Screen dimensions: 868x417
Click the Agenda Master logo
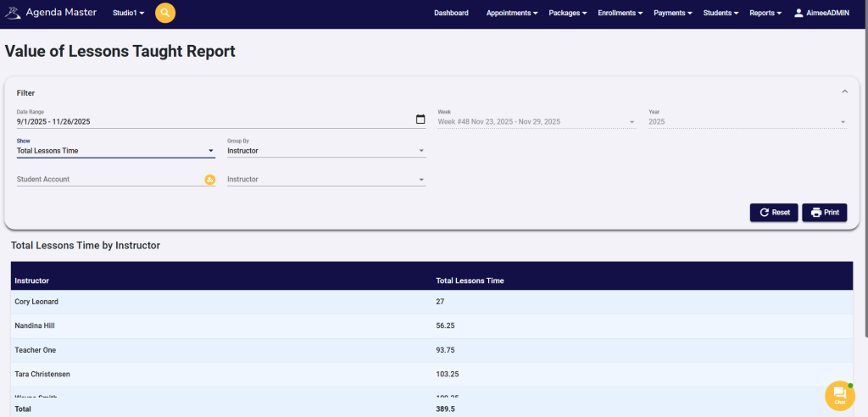(x=53, y=13)
